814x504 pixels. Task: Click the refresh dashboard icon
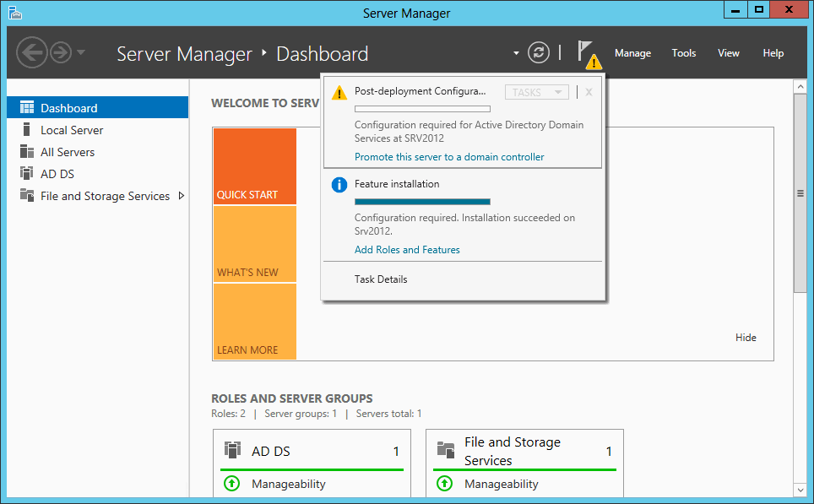pos(539,52)
